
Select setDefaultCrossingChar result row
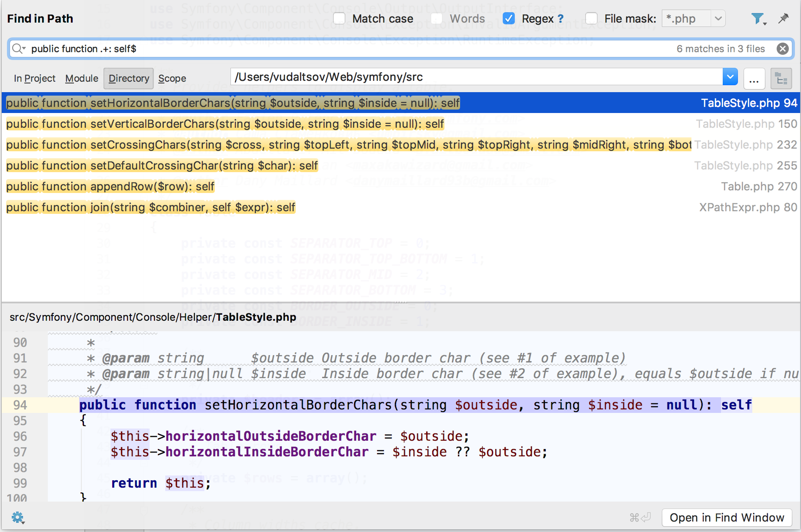400,166
